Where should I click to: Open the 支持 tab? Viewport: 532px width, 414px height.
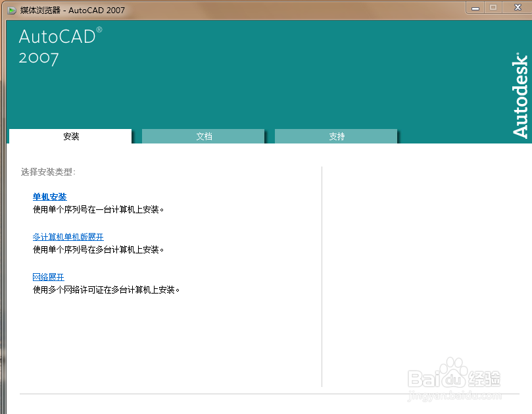pos(336,136)
